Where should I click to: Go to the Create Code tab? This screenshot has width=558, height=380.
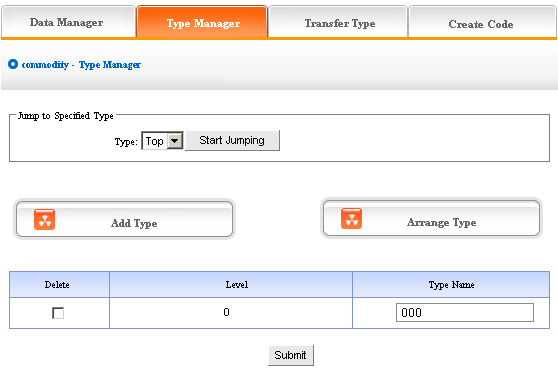(x=482, y=21)
